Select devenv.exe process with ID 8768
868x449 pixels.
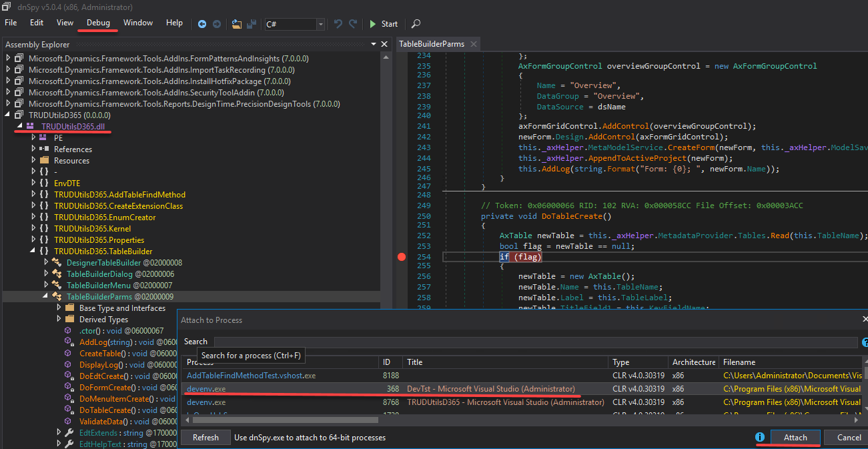tap(206, 402)
